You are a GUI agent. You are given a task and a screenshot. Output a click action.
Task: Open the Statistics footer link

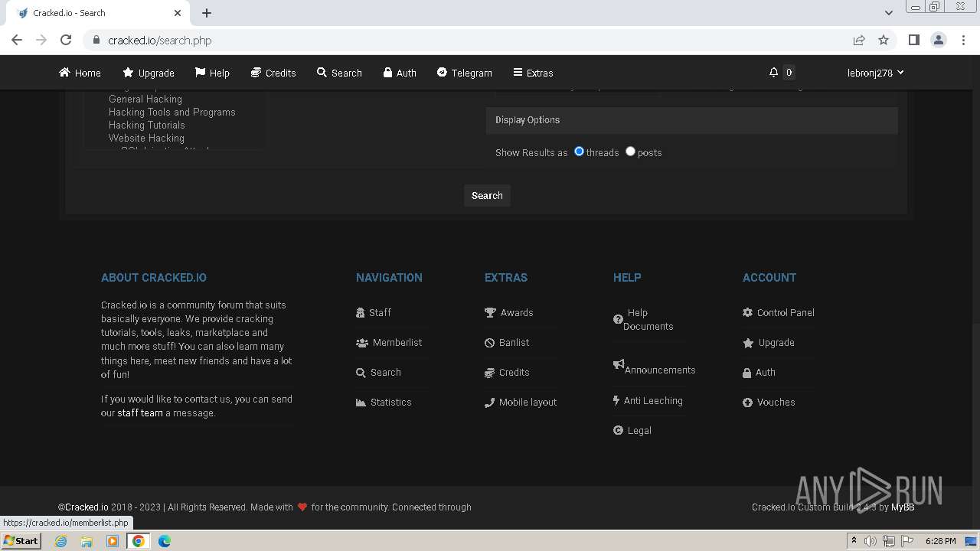click(384, 402)
